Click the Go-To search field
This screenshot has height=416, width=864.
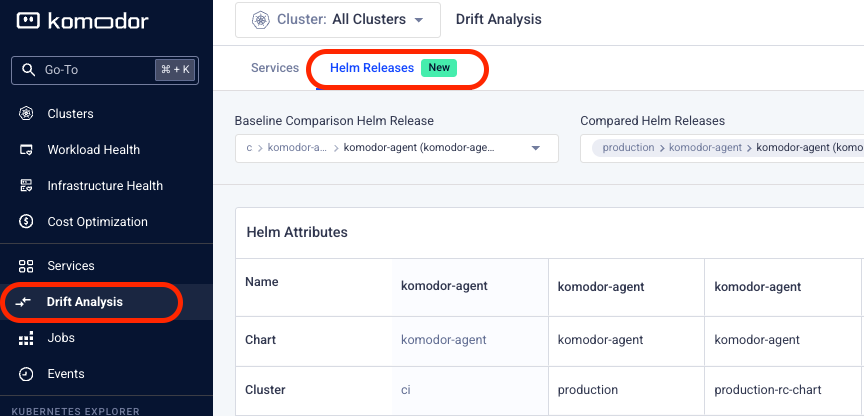[95, 70]
